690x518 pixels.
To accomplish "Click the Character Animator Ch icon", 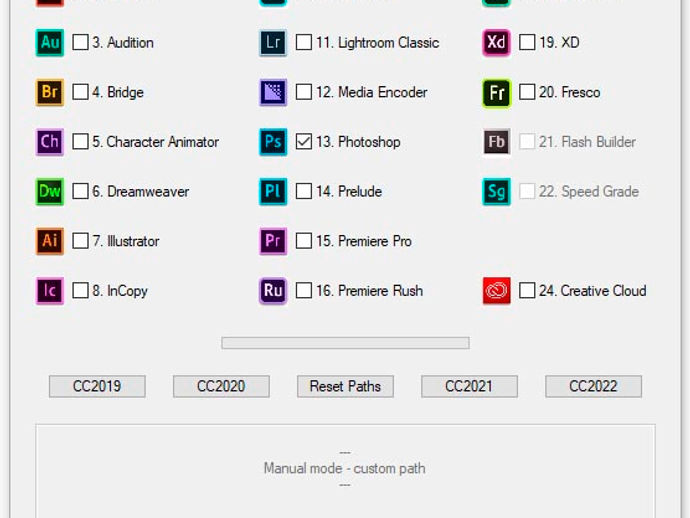I will pos(50,142).
